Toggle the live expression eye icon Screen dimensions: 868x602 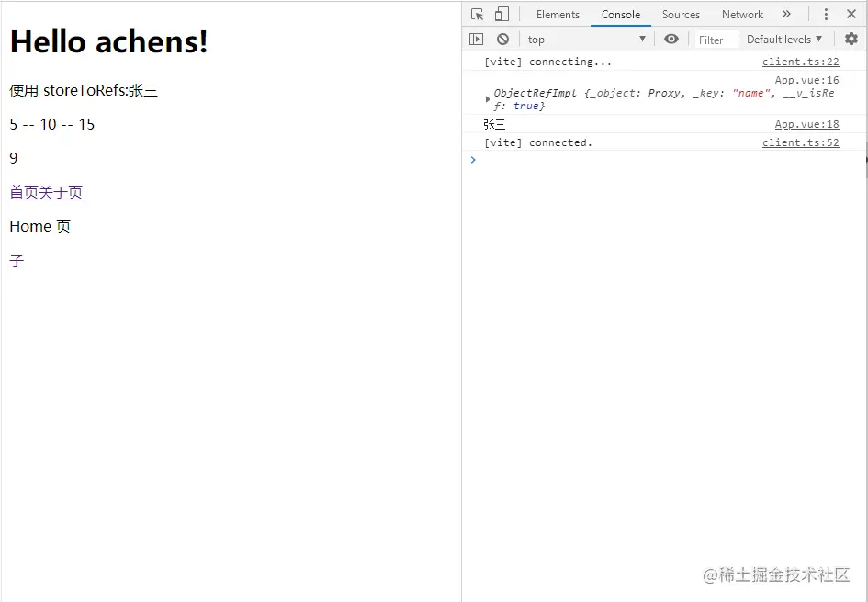point(671,40)
